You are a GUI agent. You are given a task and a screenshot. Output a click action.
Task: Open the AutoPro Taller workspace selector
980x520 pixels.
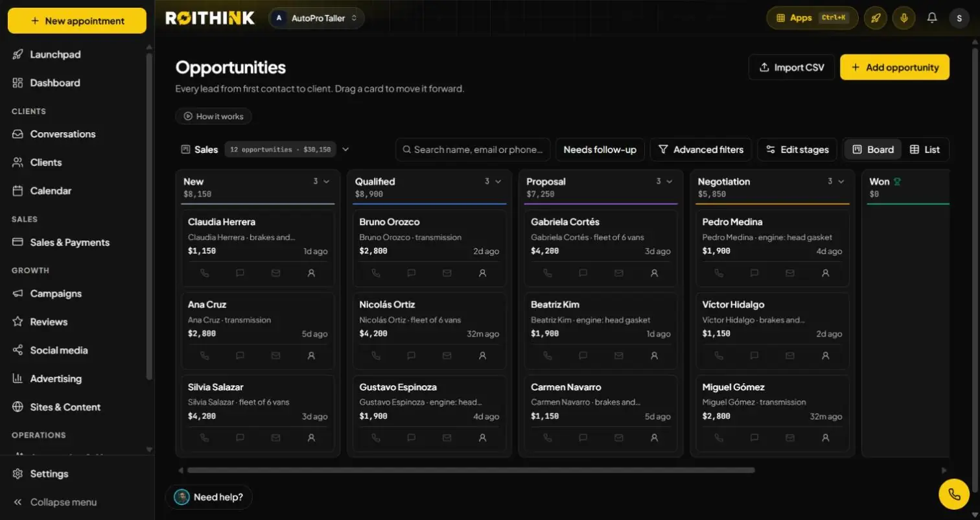pyautogui.click(x=316, y=18)
